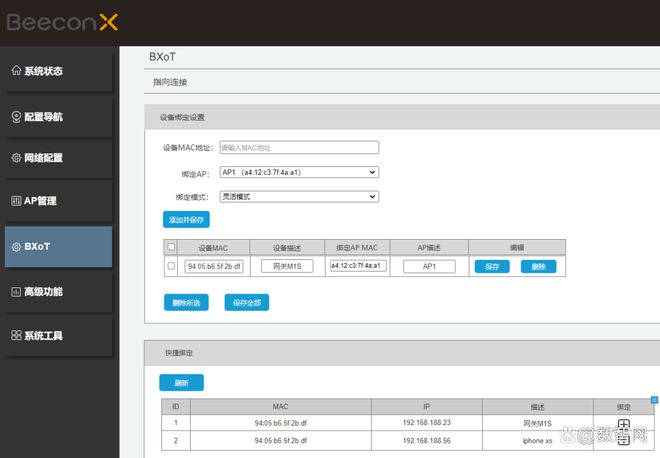660x458 pixels.
Task: Click the IP column header
Action: tap(427, 407)
